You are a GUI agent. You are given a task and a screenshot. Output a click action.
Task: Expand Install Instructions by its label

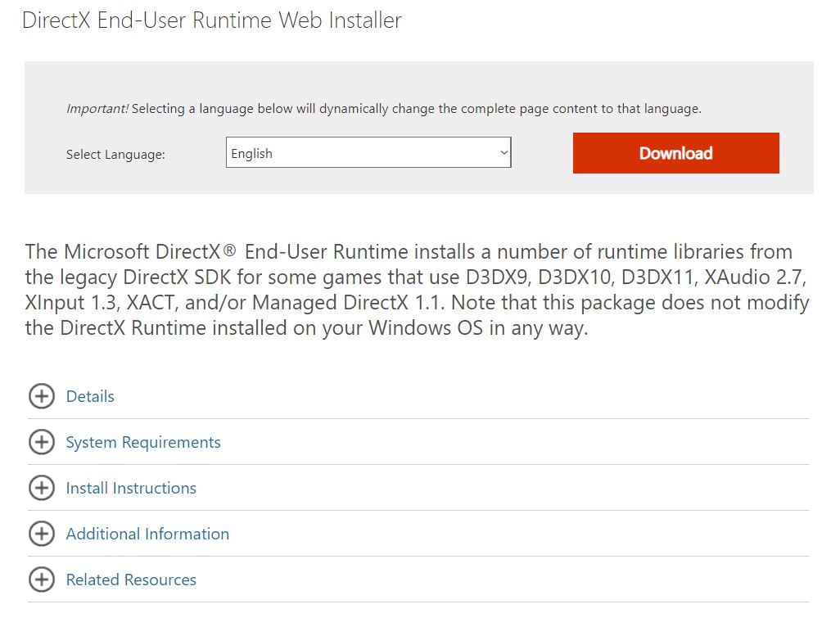point(131,488)
